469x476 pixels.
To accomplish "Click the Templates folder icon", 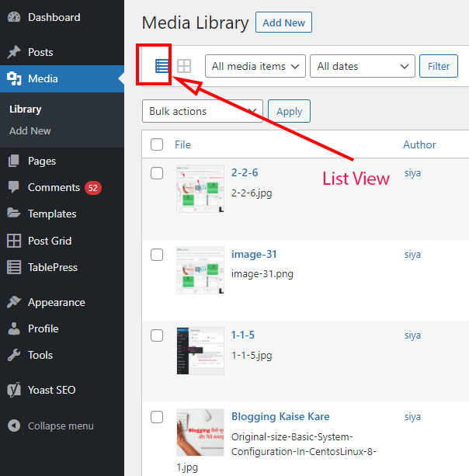I will tap(14, 214).
